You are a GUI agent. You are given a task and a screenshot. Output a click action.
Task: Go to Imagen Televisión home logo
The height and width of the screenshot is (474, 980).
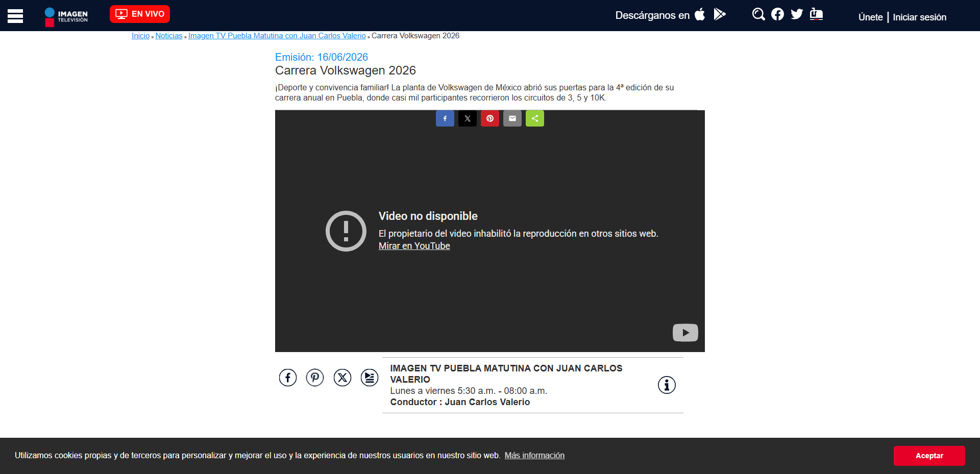pyautogui.click(x=66, y=16)
